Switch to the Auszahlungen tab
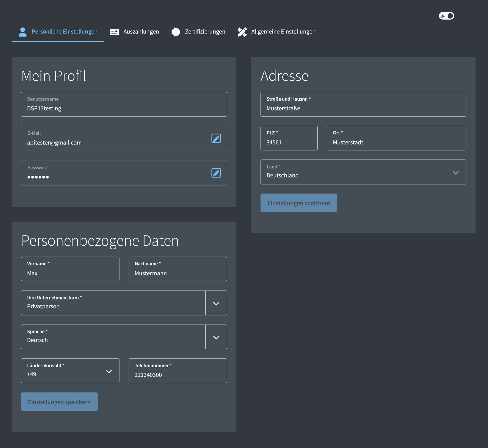Screen dimensions: 488x448 141,32
